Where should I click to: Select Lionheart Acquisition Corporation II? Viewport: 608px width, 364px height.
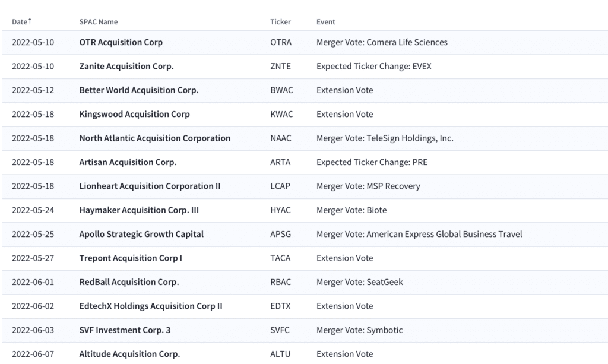click(150, 186)
